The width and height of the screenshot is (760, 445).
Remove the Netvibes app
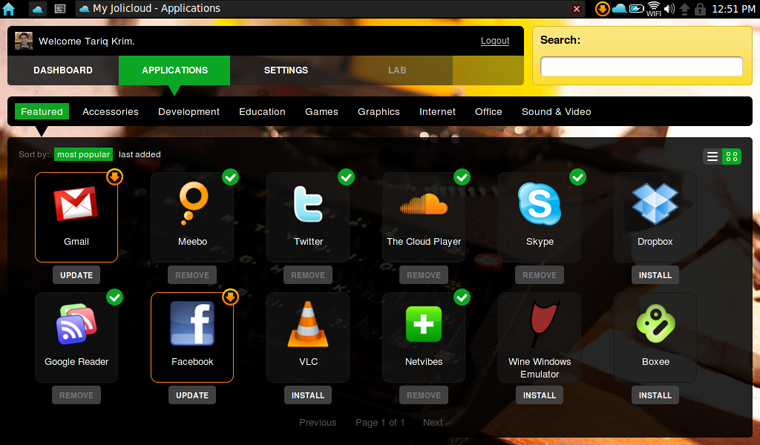424,395
